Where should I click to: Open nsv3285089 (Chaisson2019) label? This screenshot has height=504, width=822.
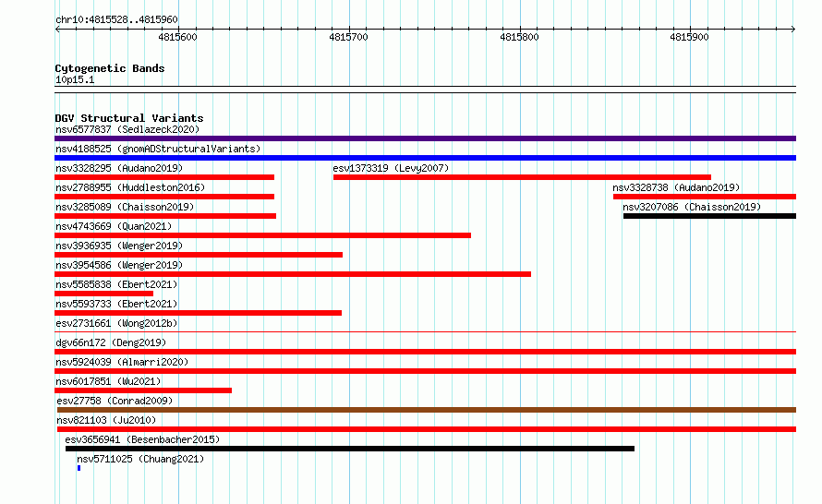125,207
